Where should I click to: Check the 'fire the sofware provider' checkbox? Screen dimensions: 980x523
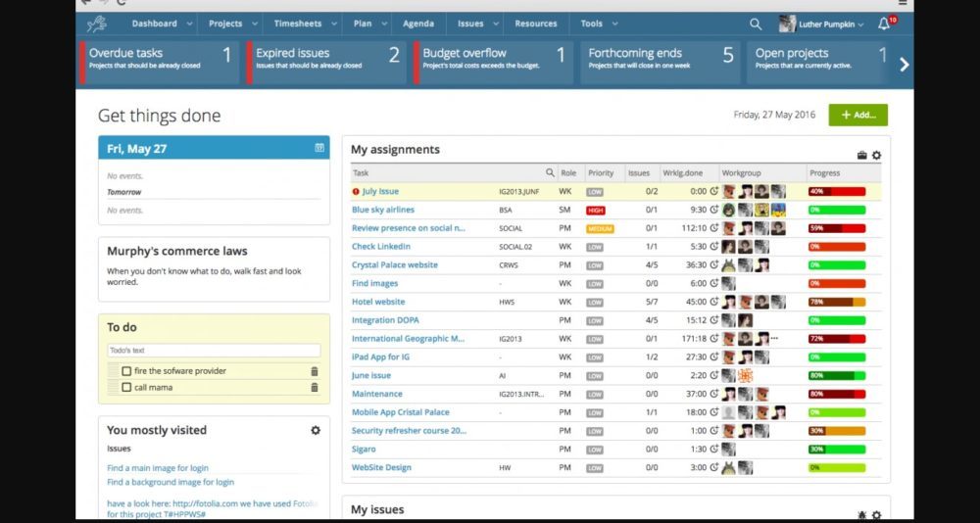coord(126,371)
